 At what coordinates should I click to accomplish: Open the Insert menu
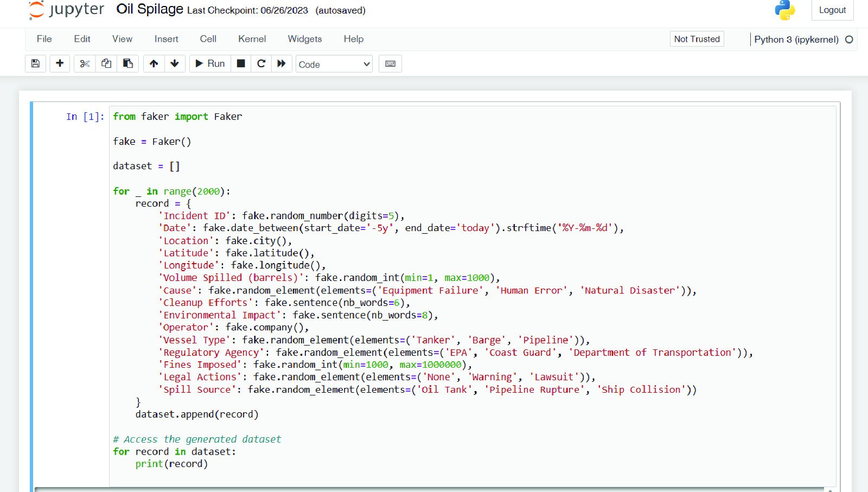(x=166, y=39)
